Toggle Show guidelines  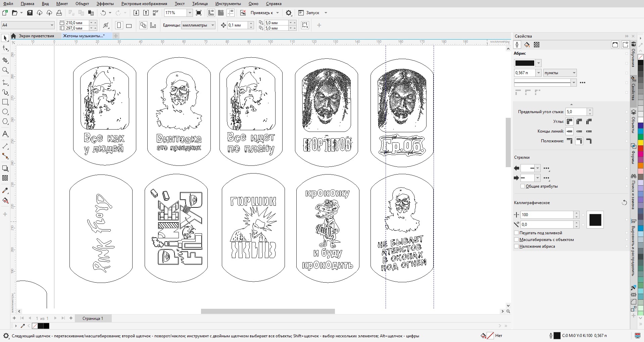tap(231, 13)
